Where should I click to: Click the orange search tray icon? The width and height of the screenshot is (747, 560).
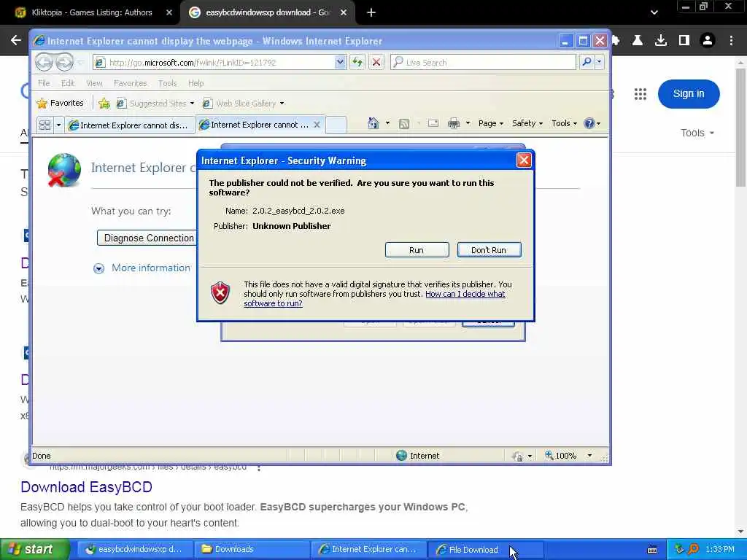point(694,549)
